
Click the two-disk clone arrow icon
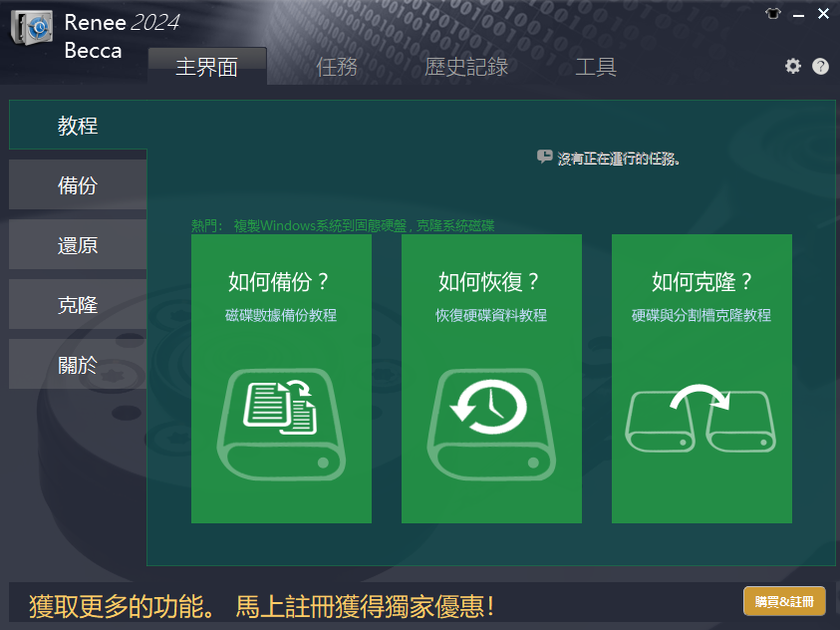coord(700,419)
